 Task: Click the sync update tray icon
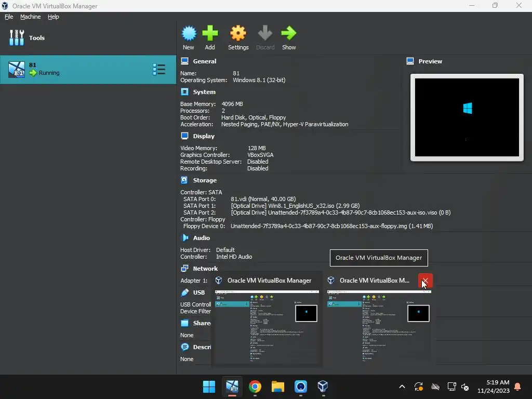[x=419, y=387]
